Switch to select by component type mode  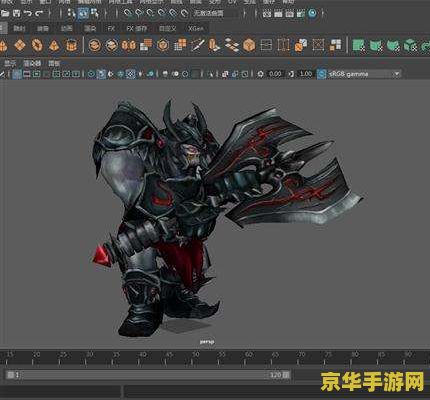[95, 13]
